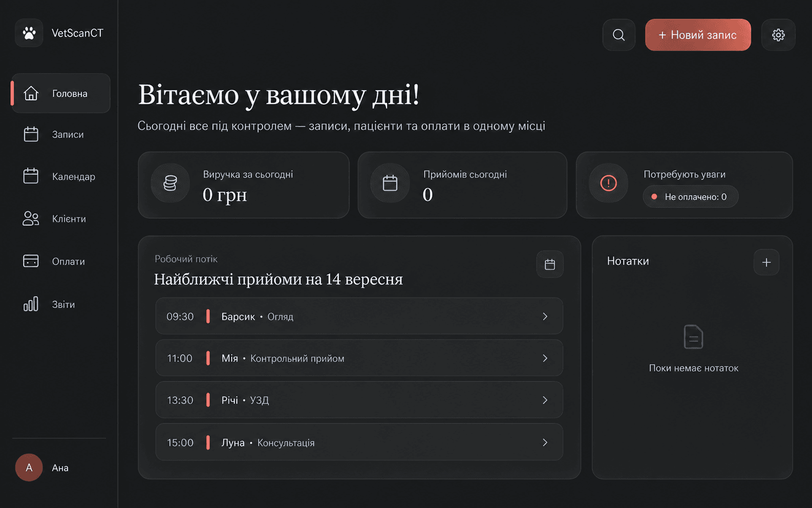Click the Поки немає нотаток text
812x508 pixels.
[x=694, y=368]
